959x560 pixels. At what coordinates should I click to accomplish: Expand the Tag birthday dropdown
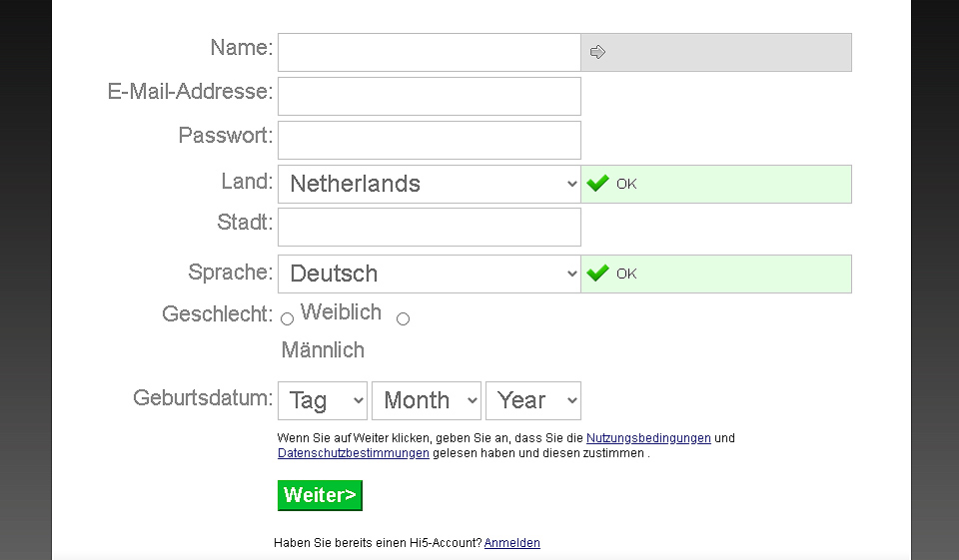323,400
